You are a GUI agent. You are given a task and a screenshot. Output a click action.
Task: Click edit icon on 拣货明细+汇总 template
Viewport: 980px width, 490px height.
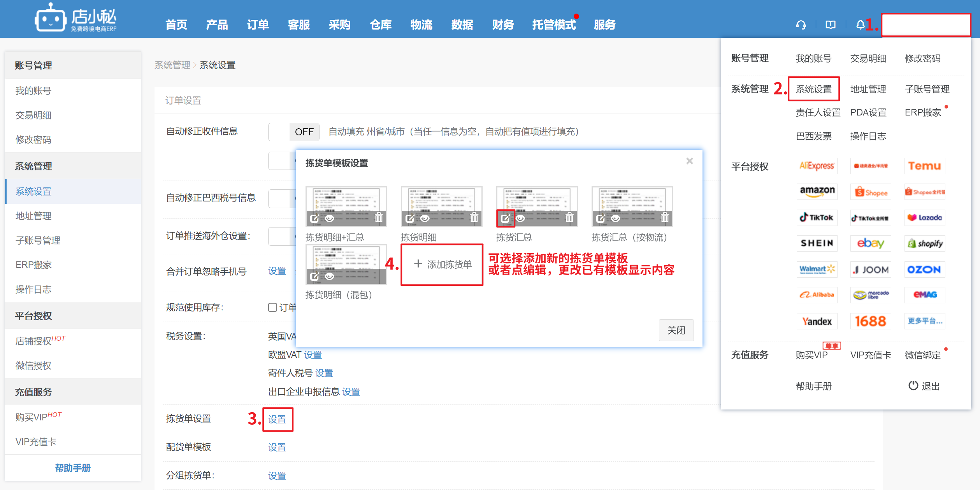click(x=314, y=218)
